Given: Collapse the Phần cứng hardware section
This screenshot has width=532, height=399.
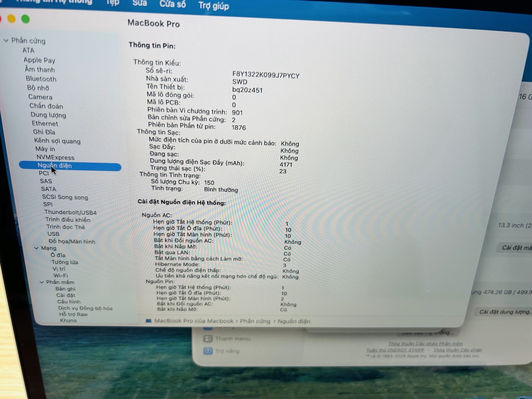Looking at the screenshot, I should coord(6,40).
